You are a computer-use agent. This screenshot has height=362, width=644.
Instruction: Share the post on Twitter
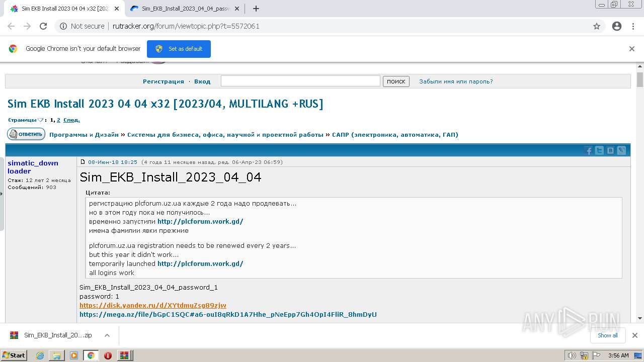[x=599, y=150]
